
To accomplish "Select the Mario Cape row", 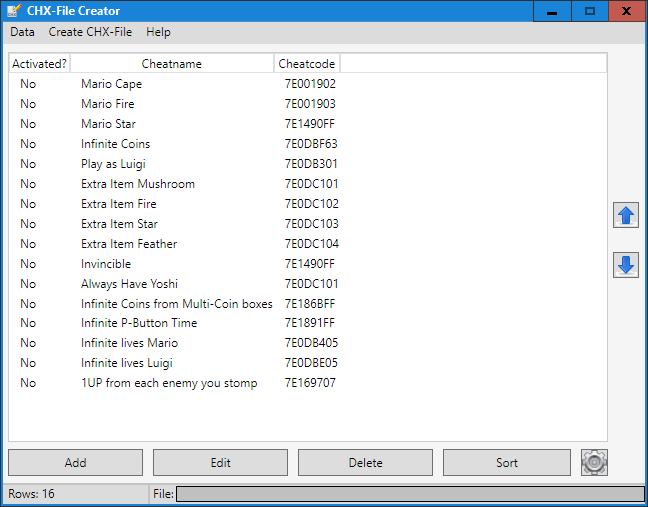I will (308, 84).
